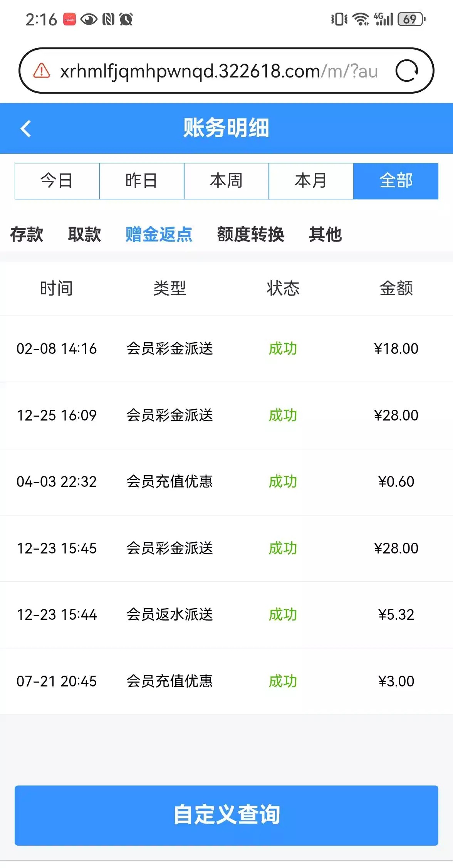Switch to 本月 date filter

tap(311, 181)
